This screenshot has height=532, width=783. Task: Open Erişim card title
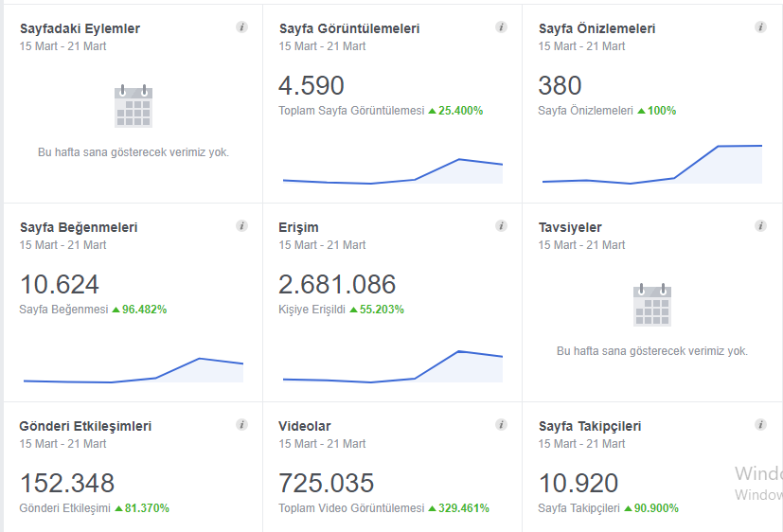point(298,227)
